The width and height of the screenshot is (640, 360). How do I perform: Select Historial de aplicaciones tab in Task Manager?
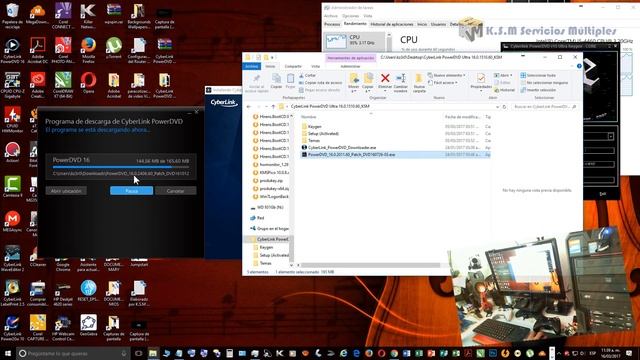point(391,24)
